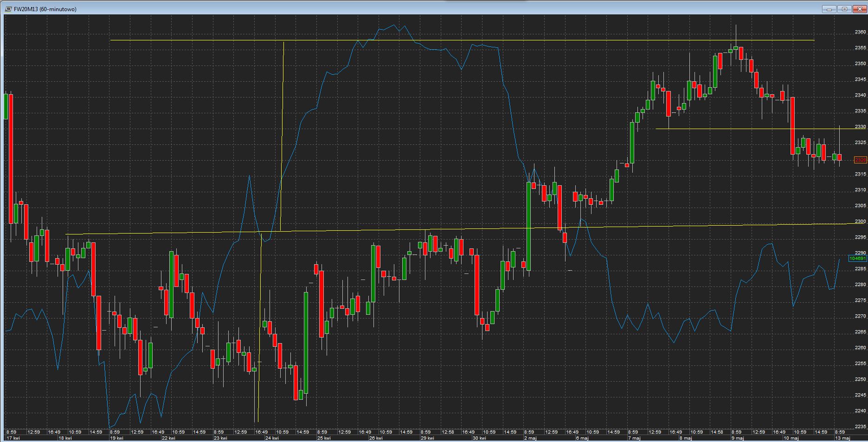Click the 2 maj date marker
The image size is (868, 442).
[x=531, y=438]
